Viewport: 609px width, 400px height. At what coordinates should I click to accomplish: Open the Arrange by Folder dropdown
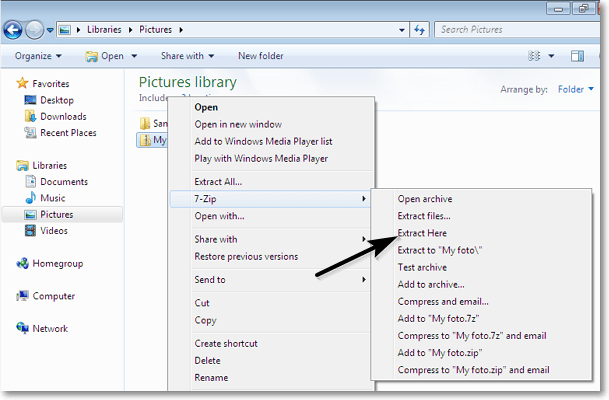click(x=576, y=89)
